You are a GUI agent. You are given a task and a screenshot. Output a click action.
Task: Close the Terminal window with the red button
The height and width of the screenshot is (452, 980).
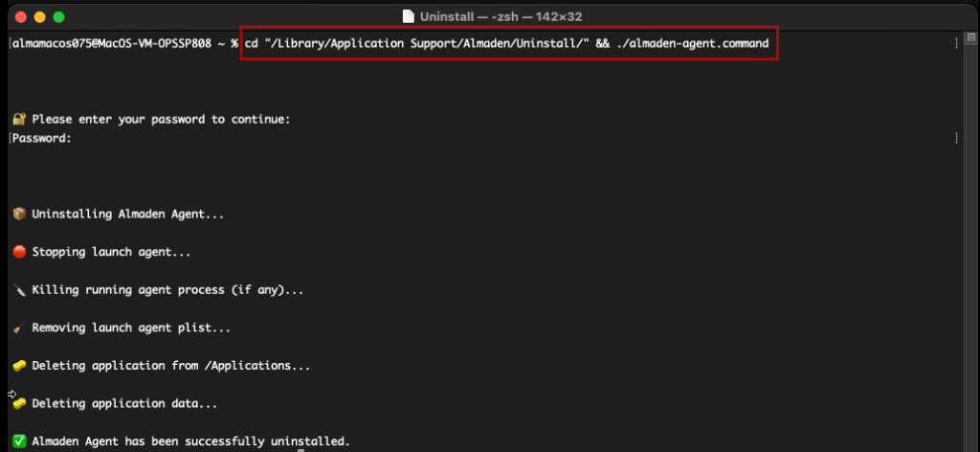[x=19, y=16]
